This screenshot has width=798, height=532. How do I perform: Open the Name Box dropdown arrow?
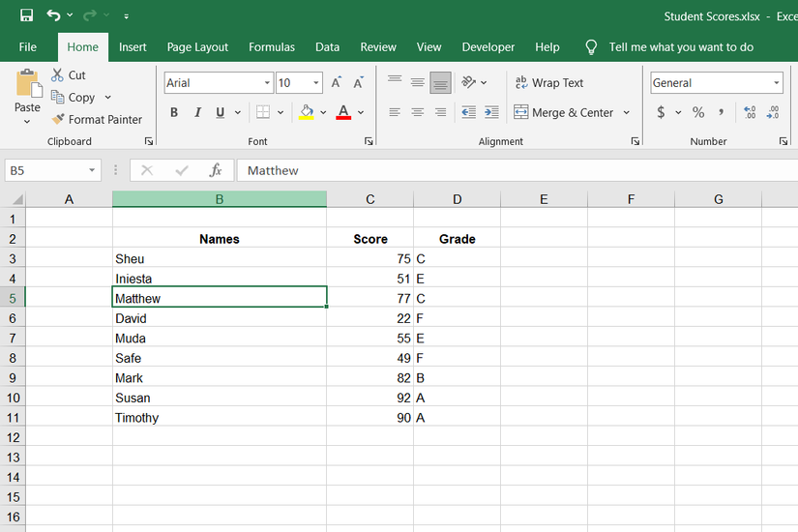click(92, 170)
